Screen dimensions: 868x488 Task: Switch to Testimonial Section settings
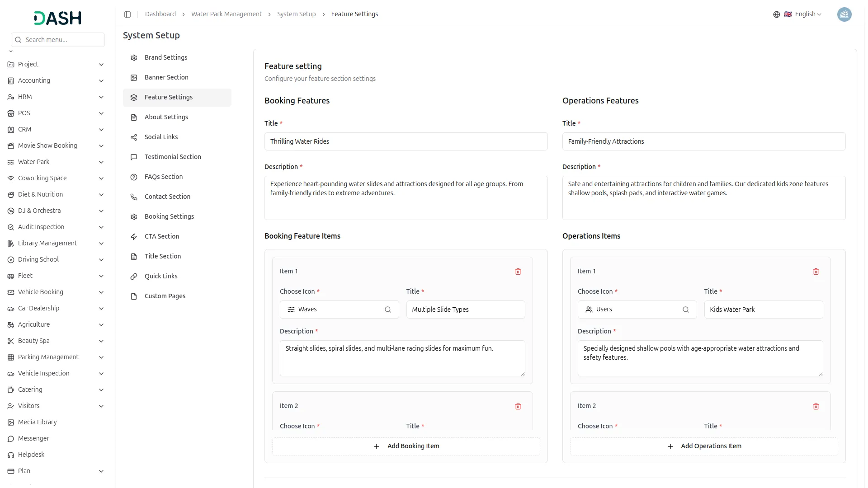click(x=173, y=157)
